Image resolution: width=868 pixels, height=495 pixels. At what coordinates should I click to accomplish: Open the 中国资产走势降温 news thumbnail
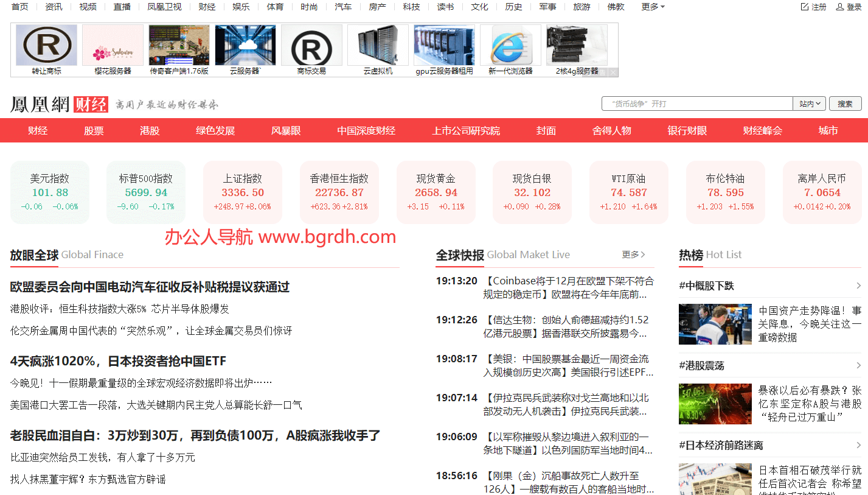(715, 324)
